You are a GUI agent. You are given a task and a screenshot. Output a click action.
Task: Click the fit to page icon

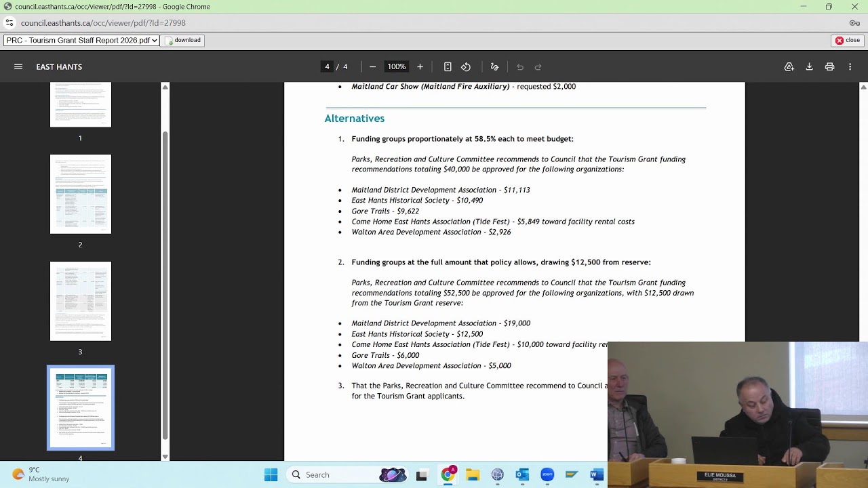[448, 66]
